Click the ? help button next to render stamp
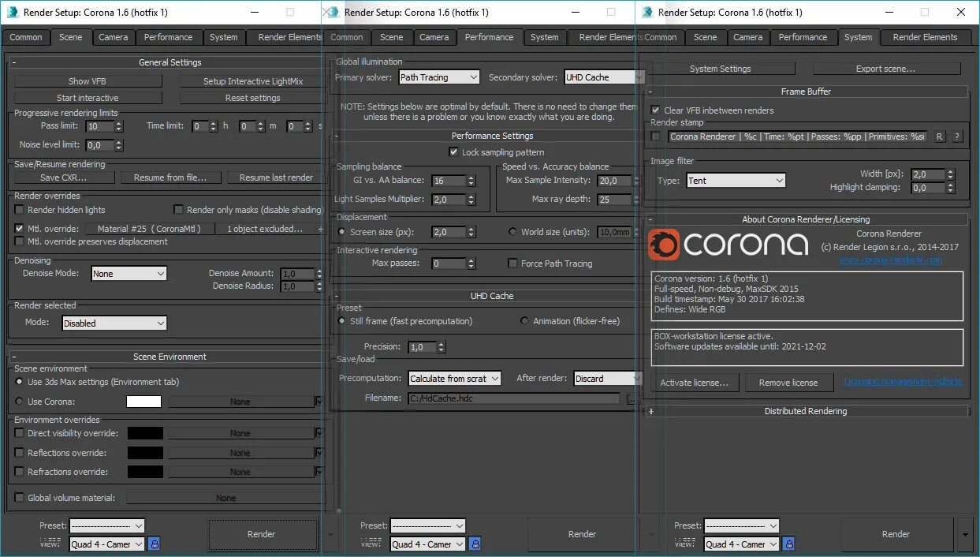The height and width of the screenshot is (557, 980). pyautogui.click(x=957, y=136)
